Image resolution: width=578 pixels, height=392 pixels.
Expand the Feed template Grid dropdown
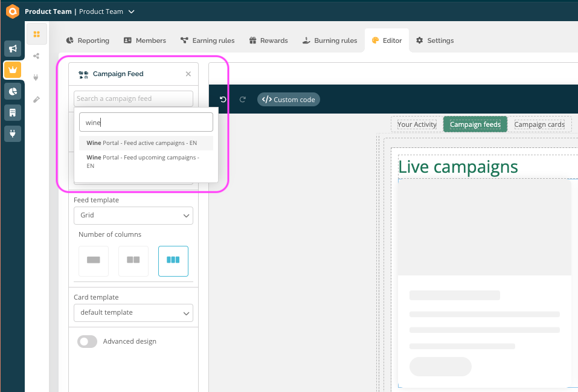click(x=133, y=215)
